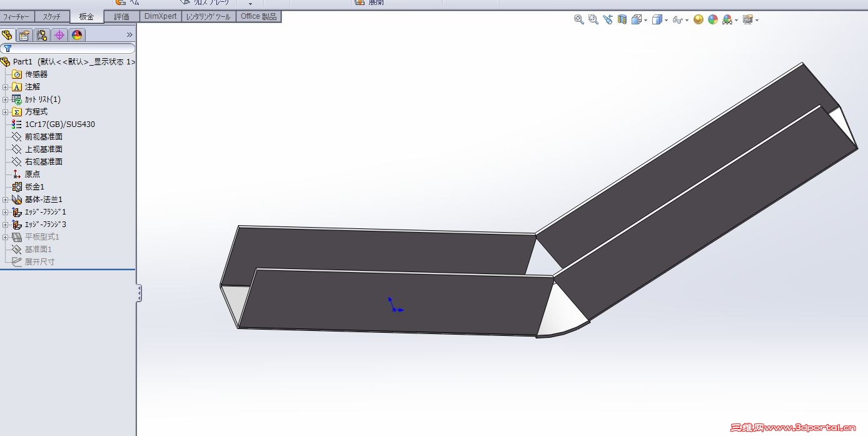Expand the 方程式 equations node
868x436 pixels.
coord(6,112)
